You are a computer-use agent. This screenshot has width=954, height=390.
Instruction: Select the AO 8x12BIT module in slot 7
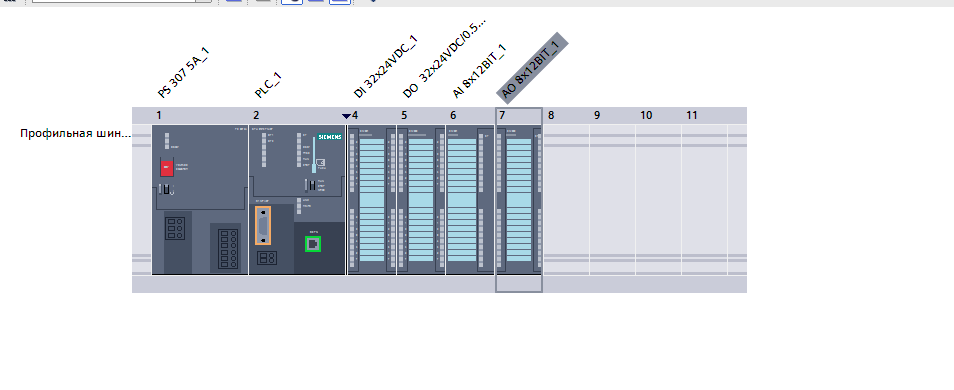pos(519,200)
